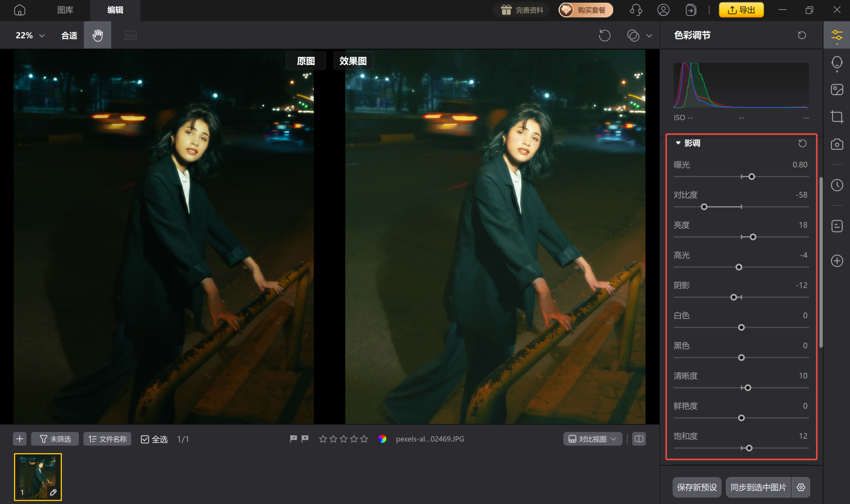
Task: Switch view with the split compare toggle
Action: [x=638, y=439]
